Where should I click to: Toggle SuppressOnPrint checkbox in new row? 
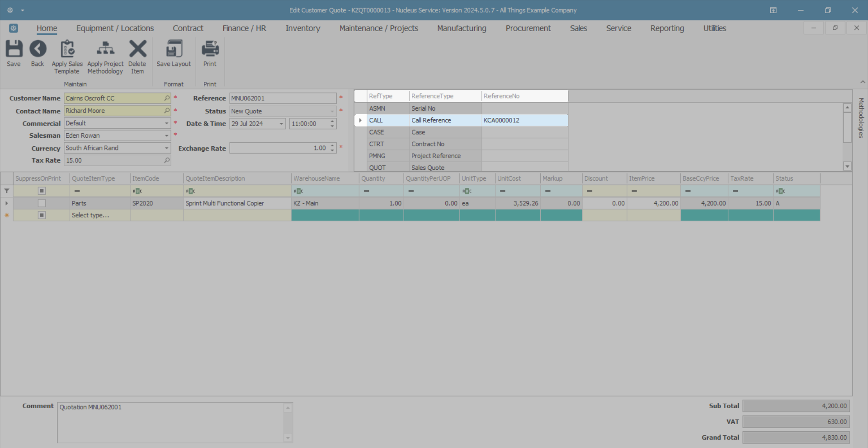coord(42,215)
